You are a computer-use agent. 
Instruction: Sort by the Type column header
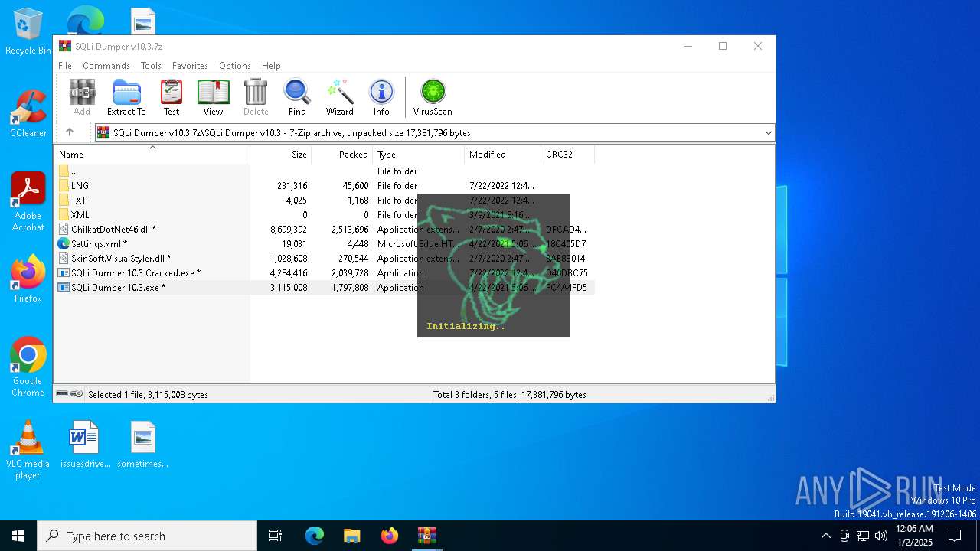(x=419, y=155)
